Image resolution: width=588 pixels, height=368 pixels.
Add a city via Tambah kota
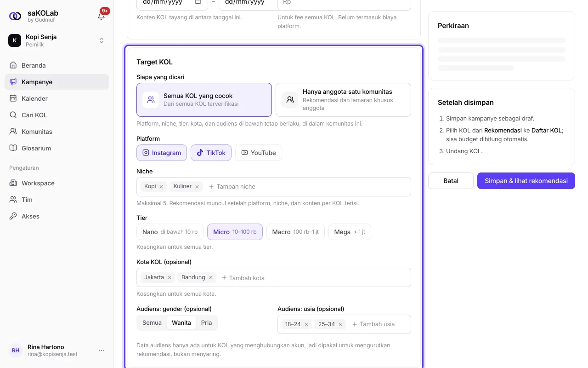pos(243,278)
